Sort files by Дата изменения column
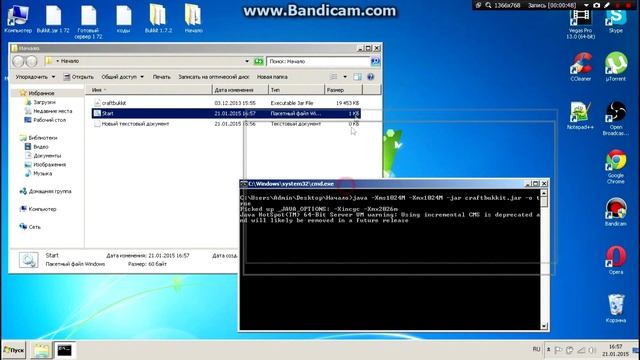 point(240,90)
